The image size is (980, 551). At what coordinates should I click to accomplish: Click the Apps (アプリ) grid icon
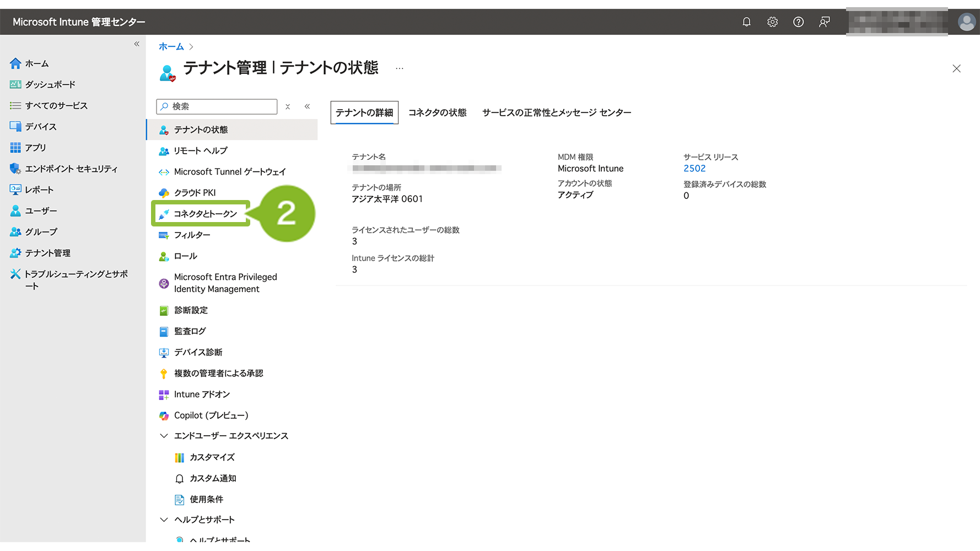click(15, 147)
